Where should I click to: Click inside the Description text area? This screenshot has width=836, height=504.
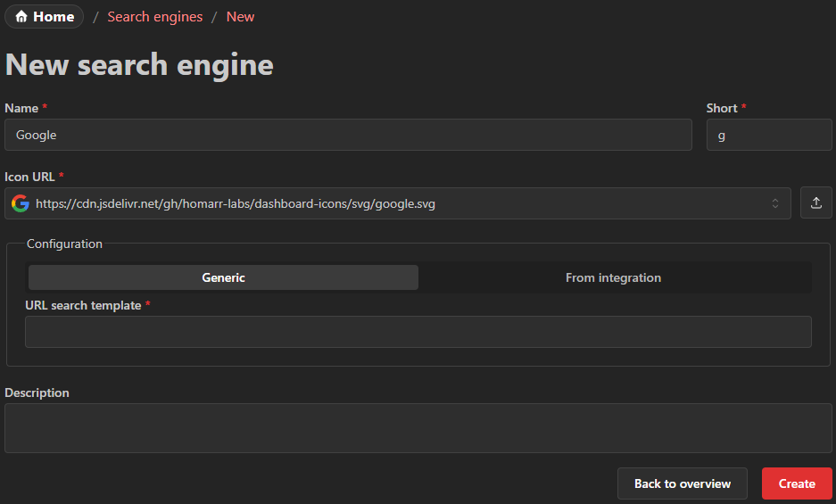click(418, 428)
